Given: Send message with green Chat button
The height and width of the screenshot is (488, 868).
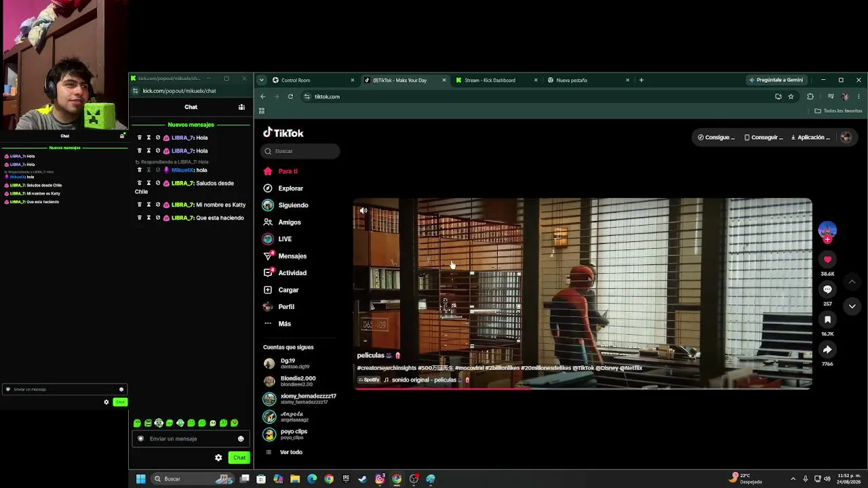Looking at the screenshot, I should pos(239,457).
